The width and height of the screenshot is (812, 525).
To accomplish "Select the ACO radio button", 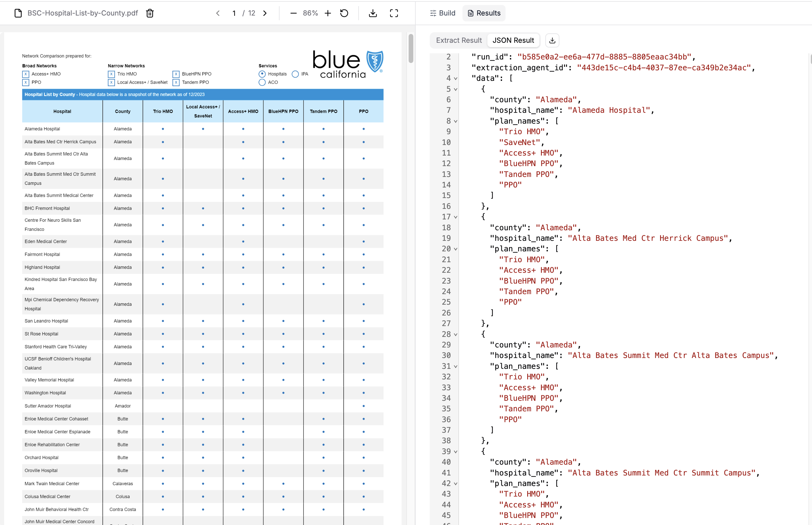I will coord(262,83).
